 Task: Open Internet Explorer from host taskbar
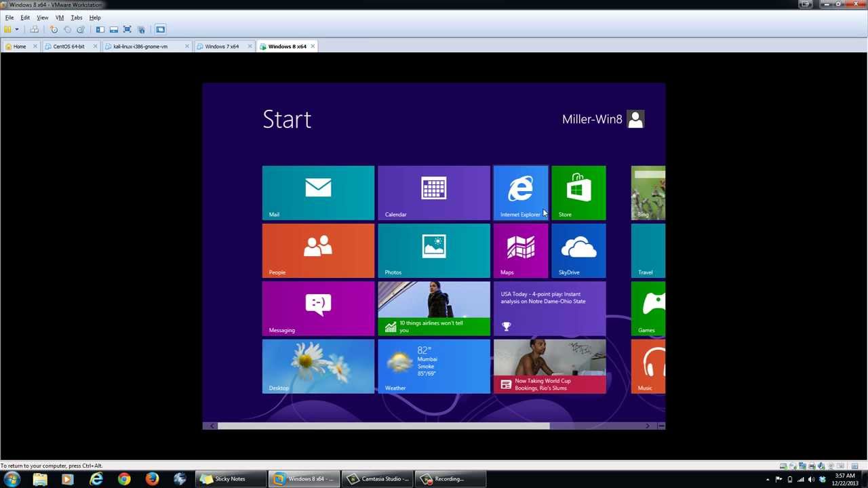[x=96, y=479]
